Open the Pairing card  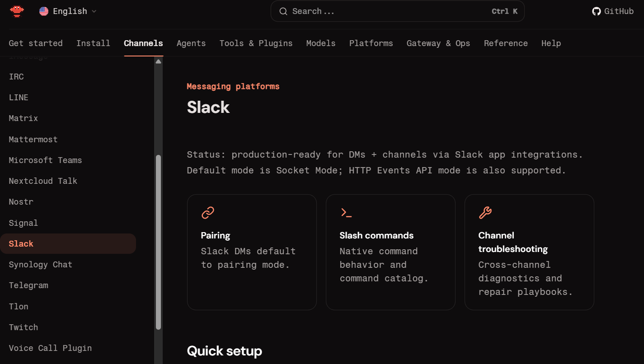[252, 252]
